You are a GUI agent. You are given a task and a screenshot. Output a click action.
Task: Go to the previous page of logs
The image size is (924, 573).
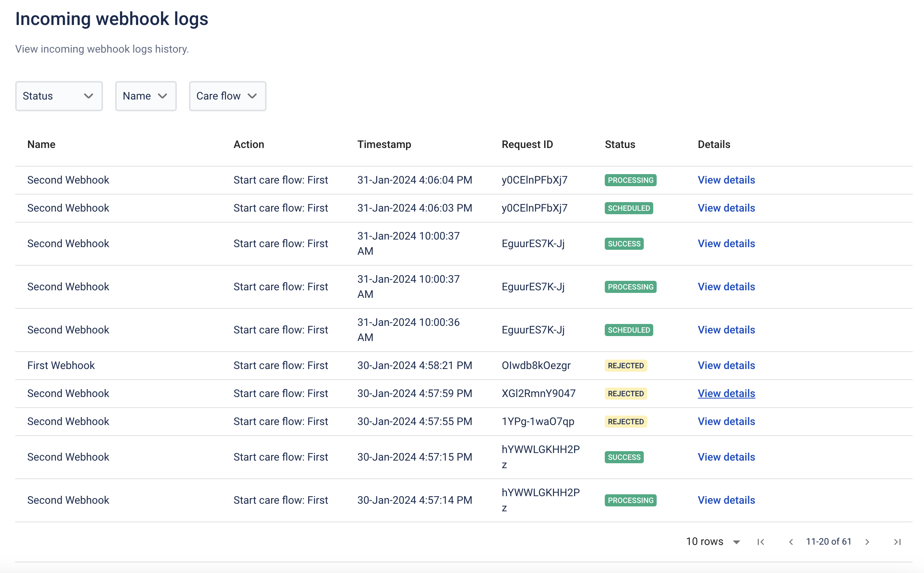pyautogui.click(x=791, y=542)
